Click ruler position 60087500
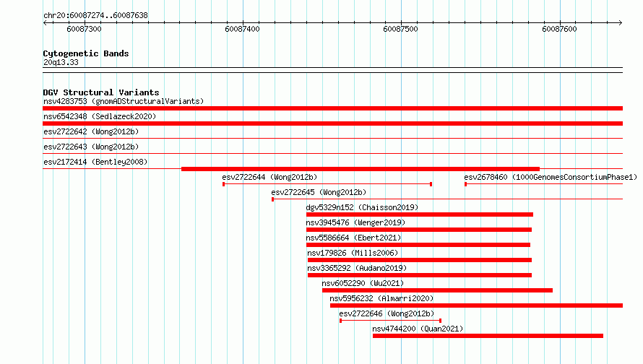The width and height of the screenshot is (643, 364). point(401,29)
